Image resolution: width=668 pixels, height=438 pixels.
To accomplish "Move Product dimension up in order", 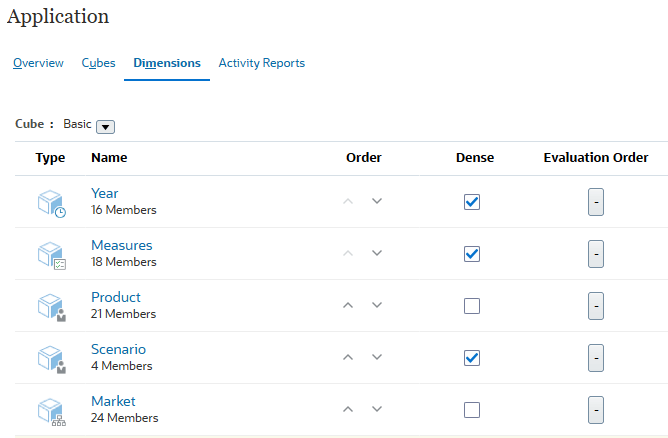I will pos(348,305).
